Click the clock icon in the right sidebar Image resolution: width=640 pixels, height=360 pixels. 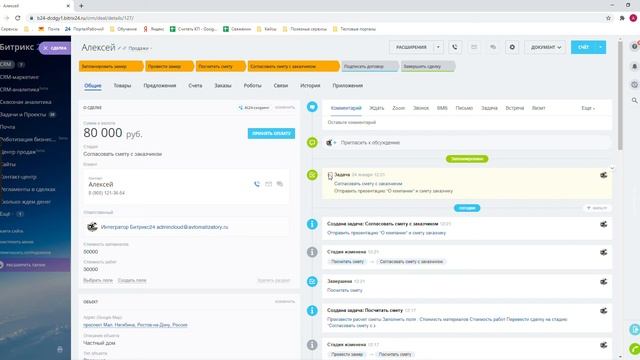[x=634, y=84]
